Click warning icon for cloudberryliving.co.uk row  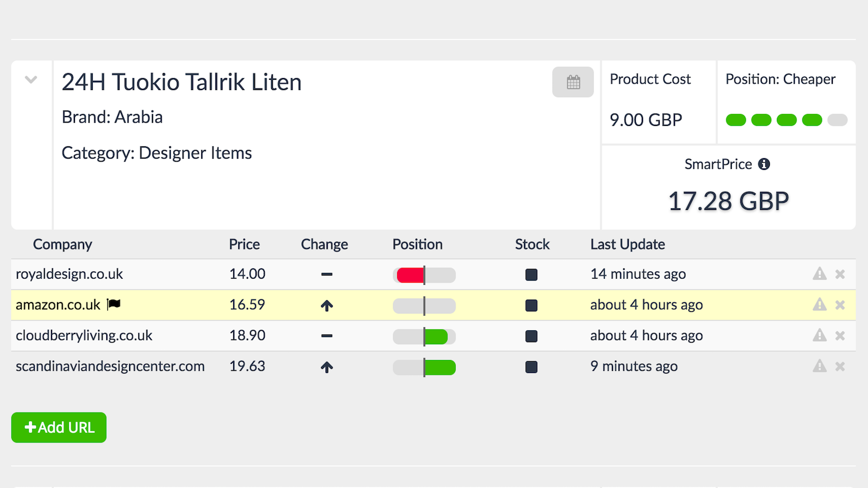(x=819, y=336)
